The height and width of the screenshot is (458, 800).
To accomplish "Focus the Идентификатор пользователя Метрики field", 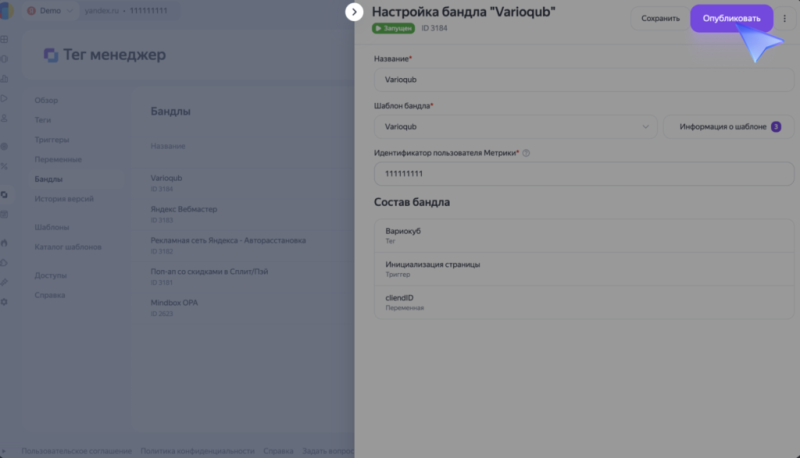I will pos(584,173).
